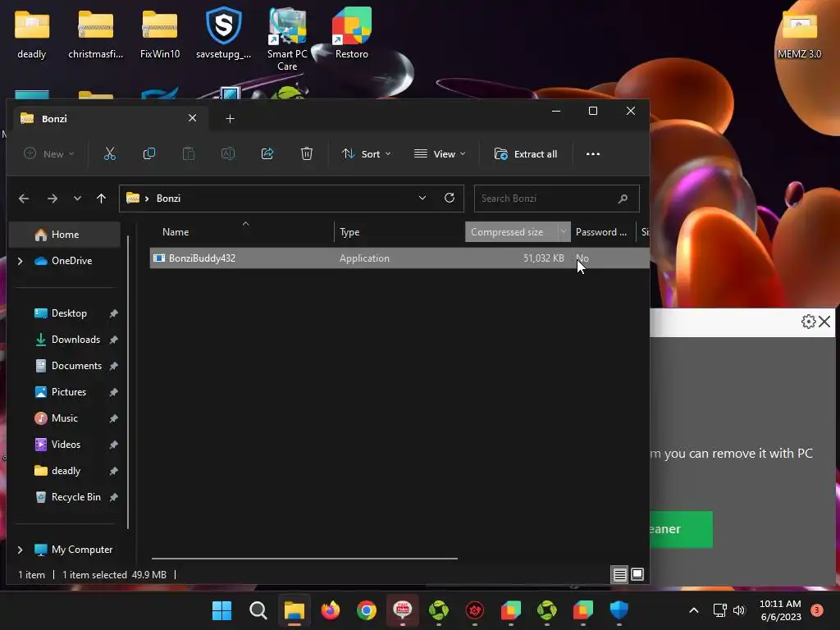Open Smart PC Care desktop shortcut
Viewport: 840px width, 630px height.
[287, 39]
